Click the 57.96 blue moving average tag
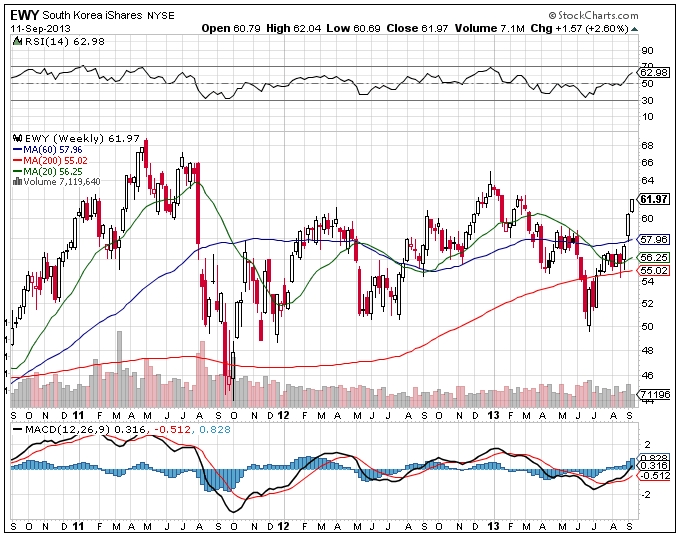 pos(654,239)
